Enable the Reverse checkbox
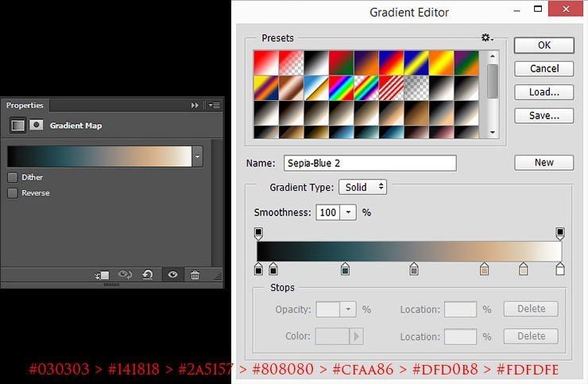 tap(13, 193)
